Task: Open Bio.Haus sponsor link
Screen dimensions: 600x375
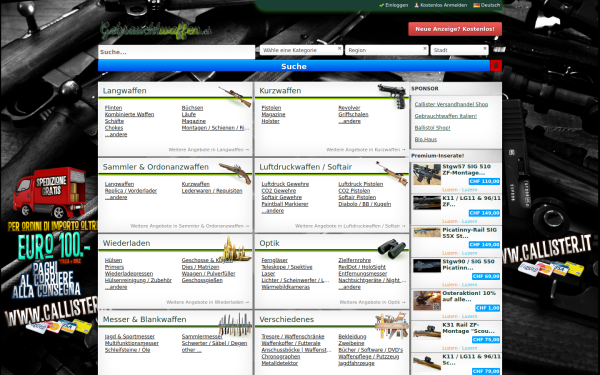Action: click(426, 139)
